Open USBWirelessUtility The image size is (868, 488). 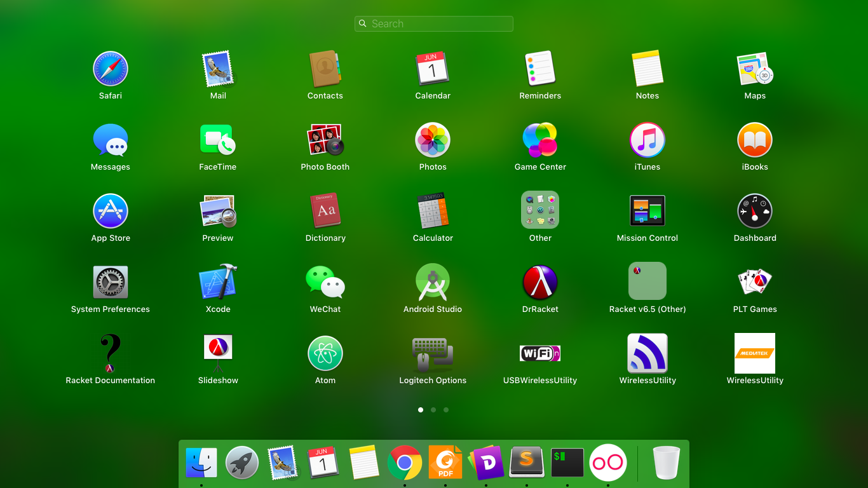[540, 353]
